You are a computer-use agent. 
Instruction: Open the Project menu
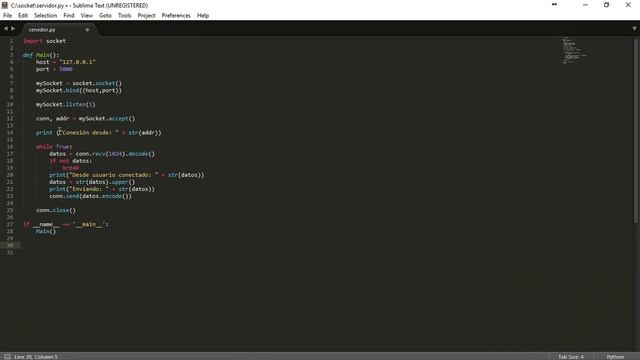[146, 16]
